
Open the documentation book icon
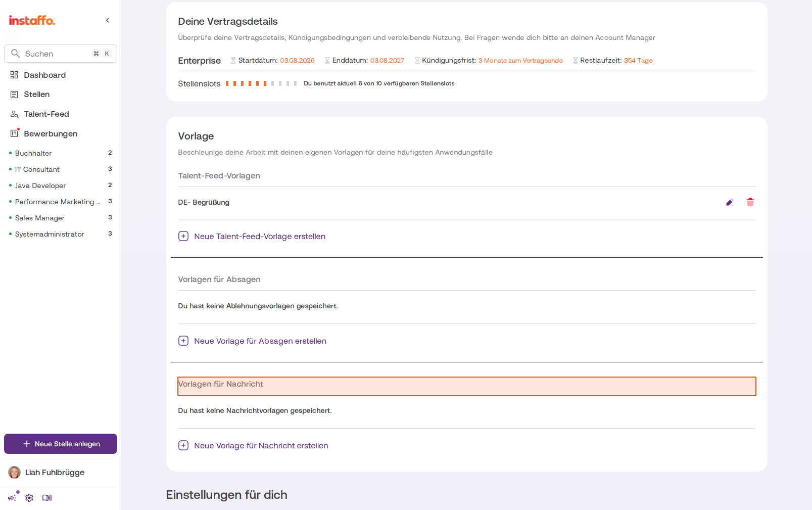(47, 498)
